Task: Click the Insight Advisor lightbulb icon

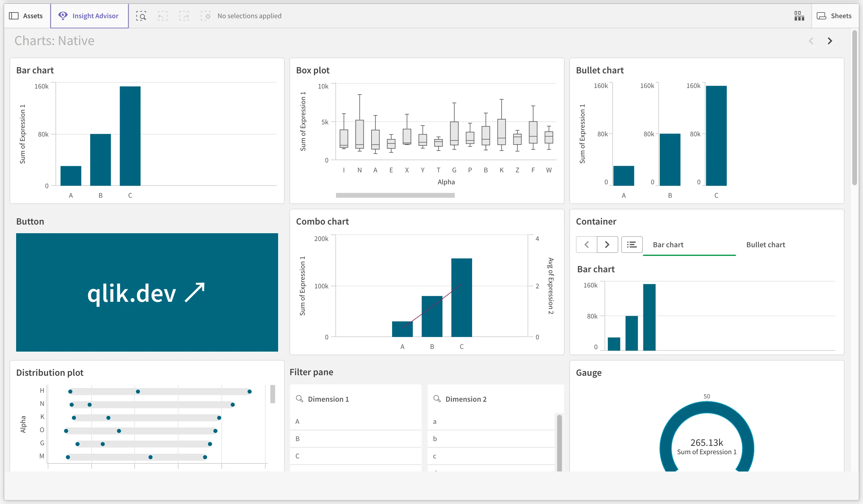Action: tap(63, 16)
